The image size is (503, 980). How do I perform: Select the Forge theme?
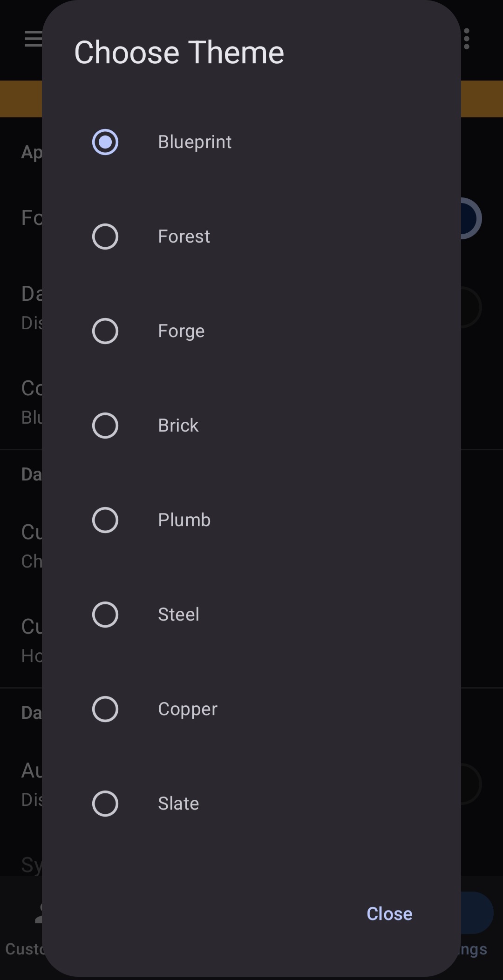105,331
